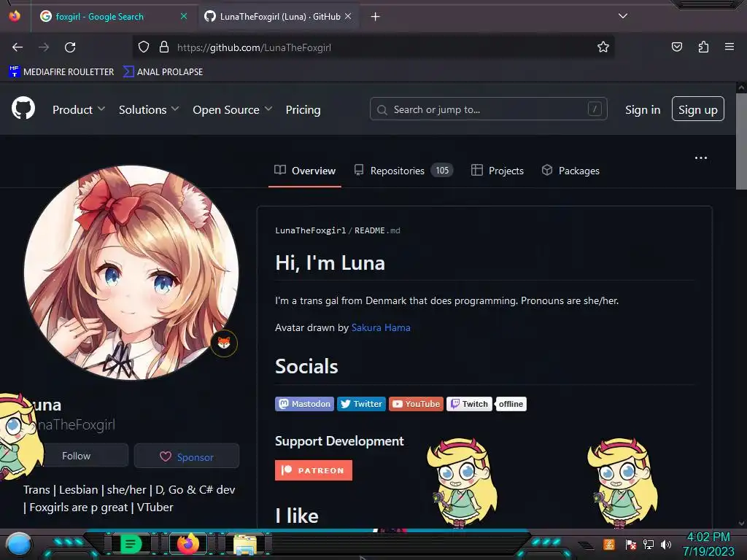This screenshot has width=747, height=560.
Task: Open the Twitter social badge
Action: coord(362,404)
